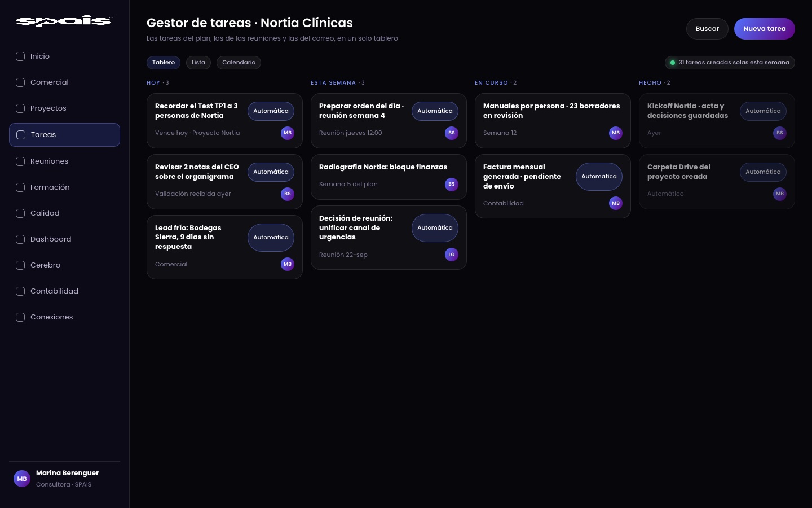
Task: Click the 'Marina Berenguer' user name
Action: pyautogui.click(x=68, y=473)
